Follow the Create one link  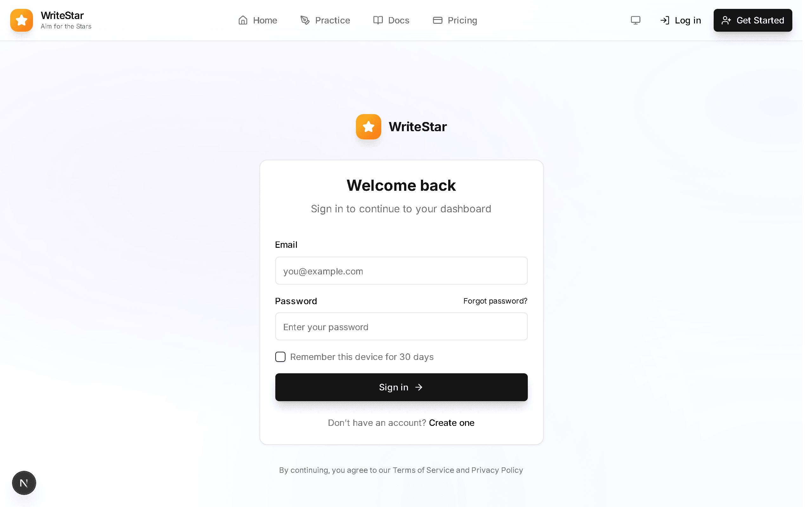pos(451,423)
